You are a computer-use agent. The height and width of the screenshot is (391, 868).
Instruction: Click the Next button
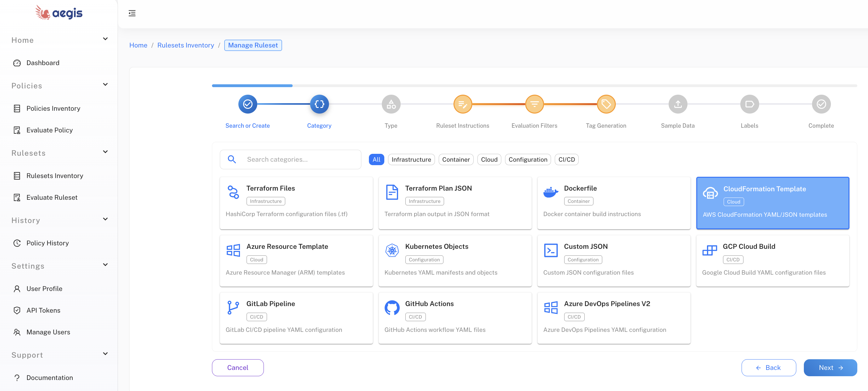[x=830, y=367]
